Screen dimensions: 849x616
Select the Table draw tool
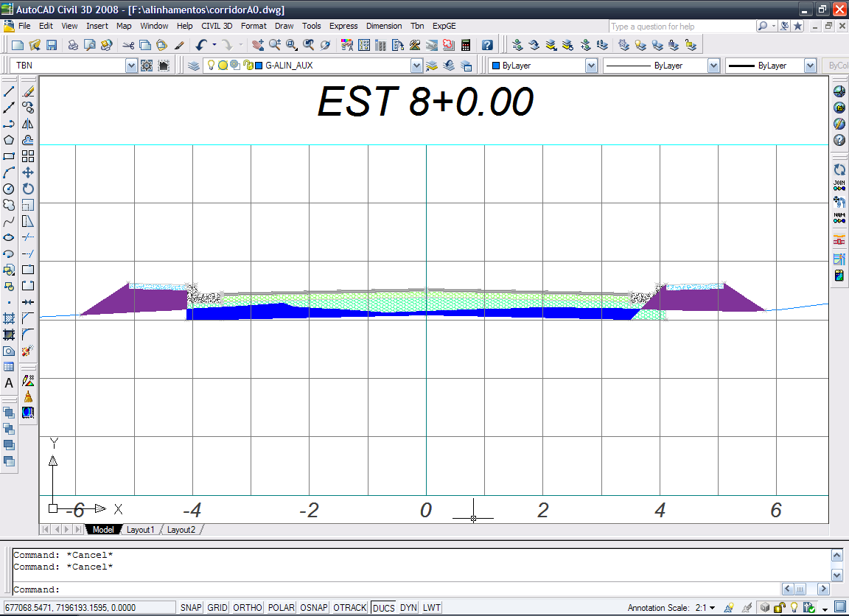9,367
